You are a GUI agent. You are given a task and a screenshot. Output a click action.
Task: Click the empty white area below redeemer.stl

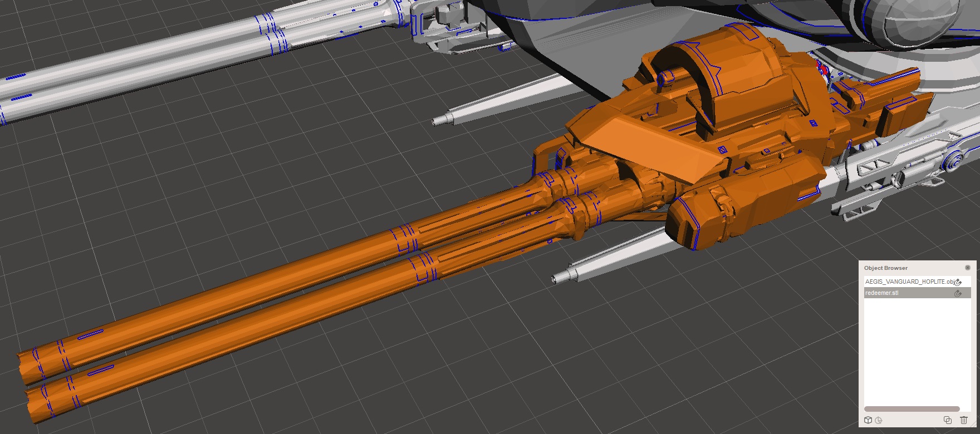coord(916,351)
